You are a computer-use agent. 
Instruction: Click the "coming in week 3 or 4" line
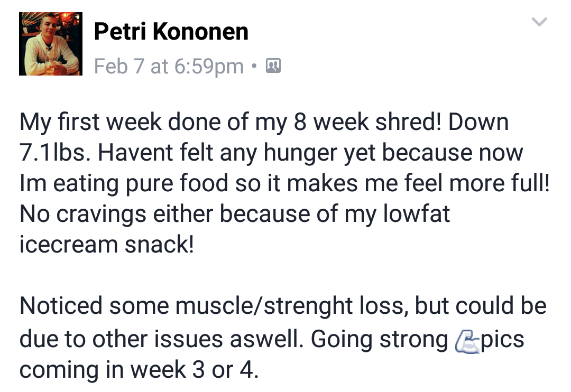point(139,369)
